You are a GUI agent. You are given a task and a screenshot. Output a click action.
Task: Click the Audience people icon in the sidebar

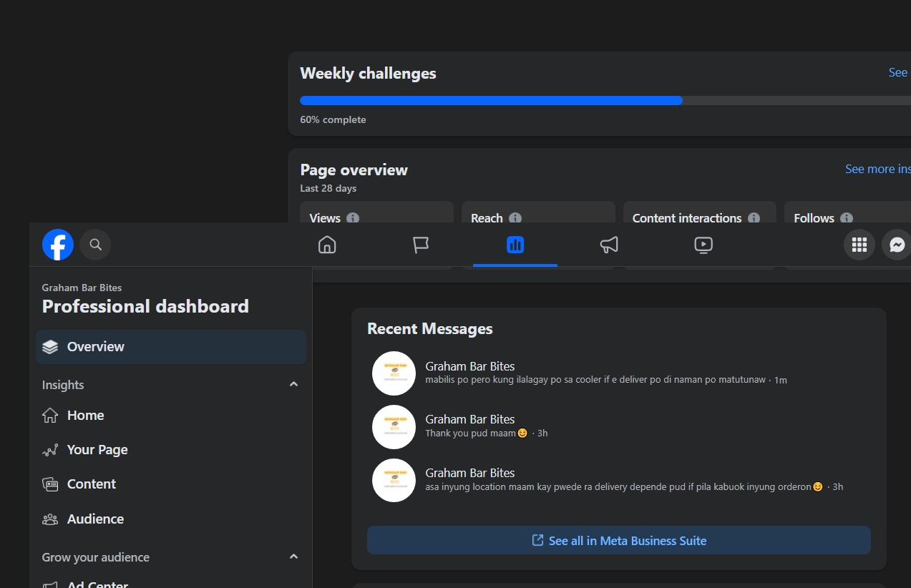pyautogui.click(x=50, y=519)
